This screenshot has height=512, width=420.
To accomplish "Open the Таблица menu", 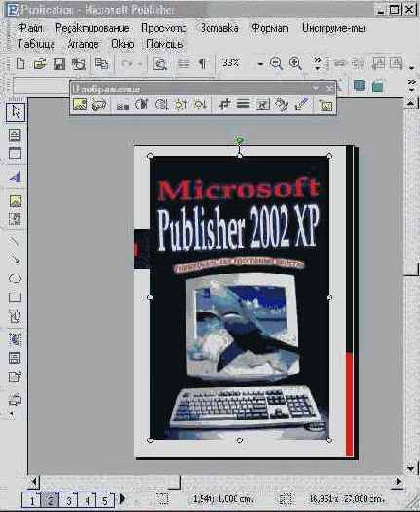I will pos(36,44).
